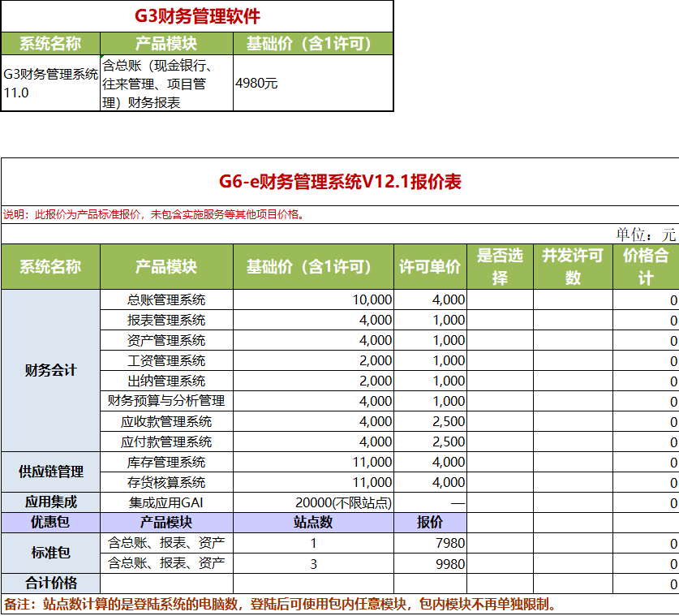Click the 备注 station note row
Viewport: 679px width, 616px height.
(340, 605)
